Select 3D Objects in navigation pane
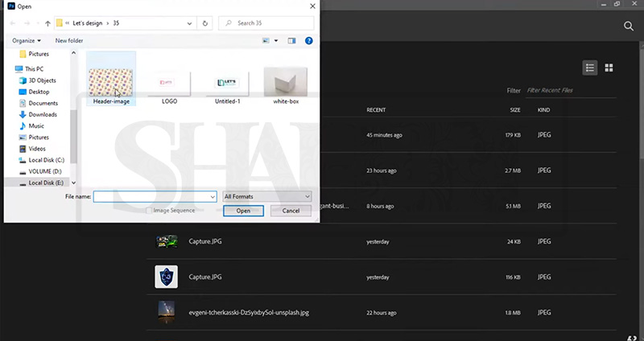Image resolution: width=644 pixels, height=341 pixels. pyautogui.click(x=42, y=80)
